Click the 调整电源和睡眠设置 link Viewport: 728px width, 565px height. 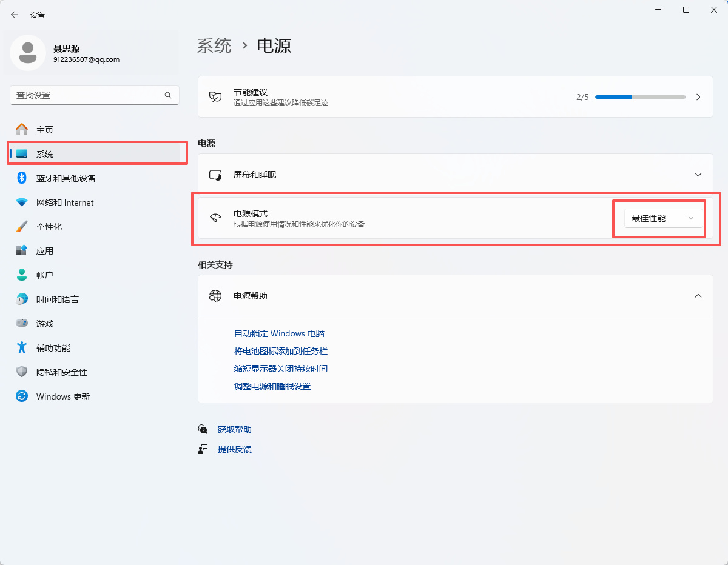(x=272, y=386)
